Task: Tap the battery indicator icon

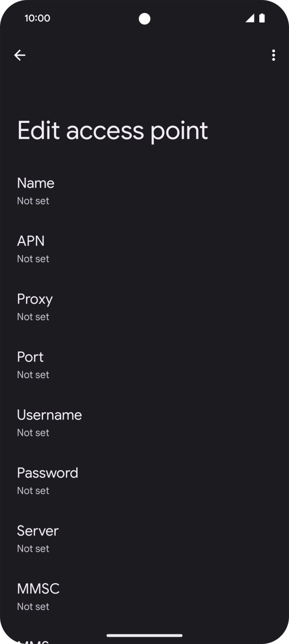Action: tap(262, 18)
